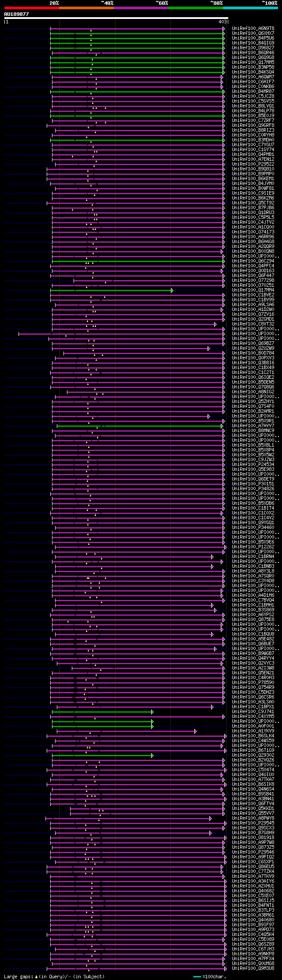Select the UniRef100_B6SLK4 entry
This screenshot has height=980, width=282.
click(253, 736)
